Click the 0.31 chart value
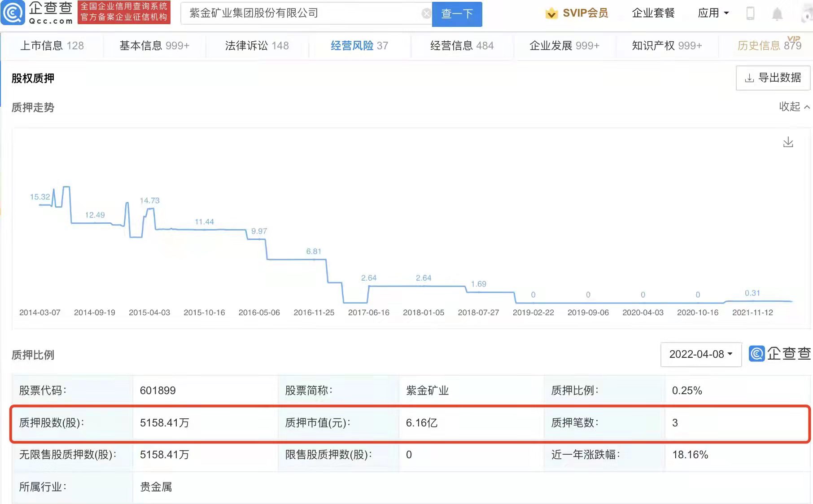The width and height of the screenshot is (813, 504). click(752, 293)
